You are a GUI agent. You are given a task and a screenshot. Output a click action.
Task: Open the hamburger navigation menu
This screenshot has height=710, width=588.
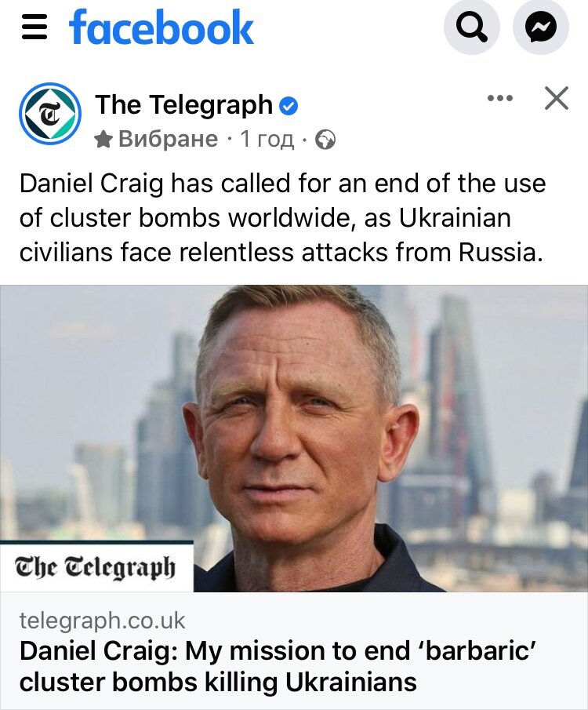pyautogui.click(x=34, y=27)
